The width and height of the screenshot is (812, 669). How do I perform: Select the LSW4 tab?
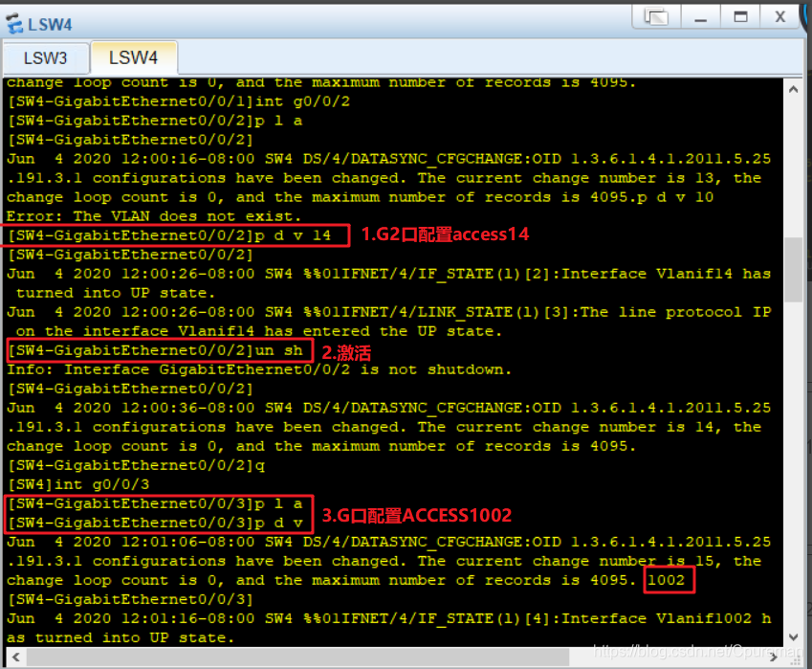[x=134, y=57]
